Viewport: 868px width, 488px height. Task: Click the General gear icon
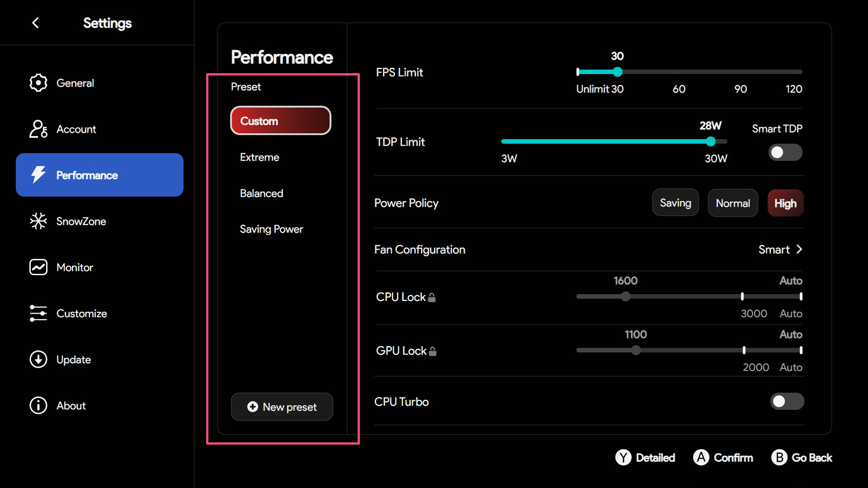[38, 83]
